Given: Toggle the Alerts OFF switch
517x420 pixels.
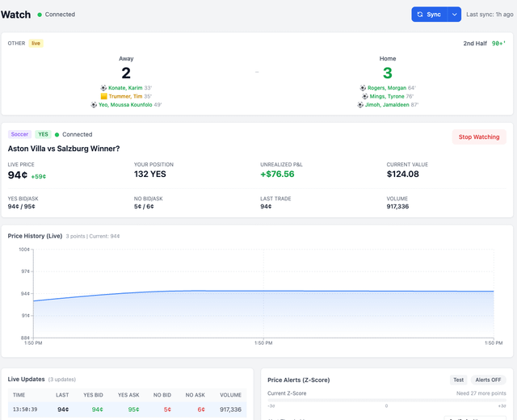Looking at the screenshot, I should tap(489, 380).
